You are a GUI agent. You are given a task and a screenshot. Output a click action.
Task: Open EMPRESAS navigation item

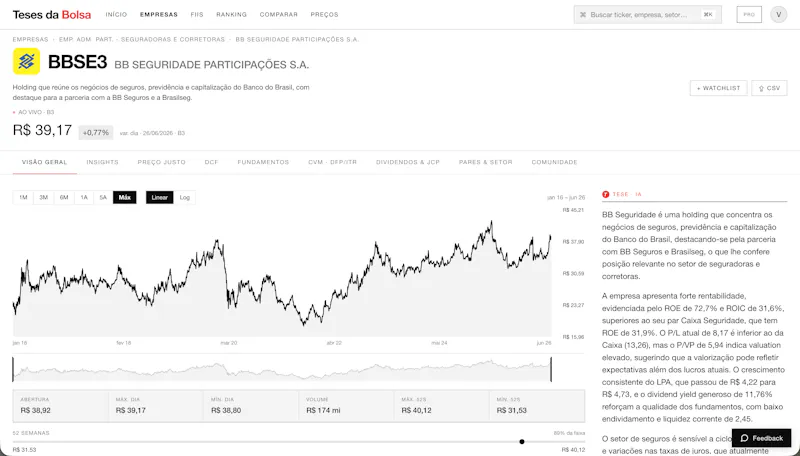pos(159,14)
